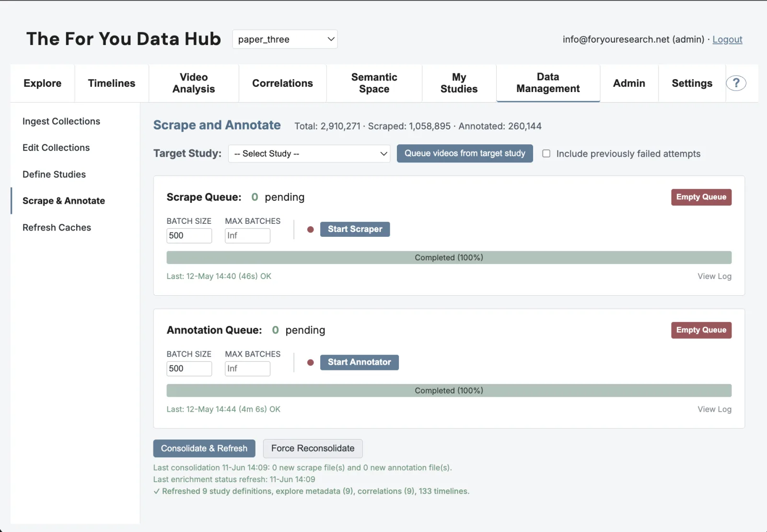767x532 pixels.
Task: Enable Include previously failed attempts checkbox
Action: tap(546, 153)
